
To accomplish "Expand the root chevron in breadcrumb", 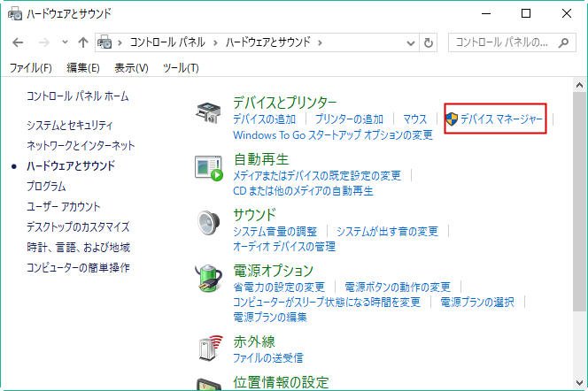I will (x=120, y=42).
